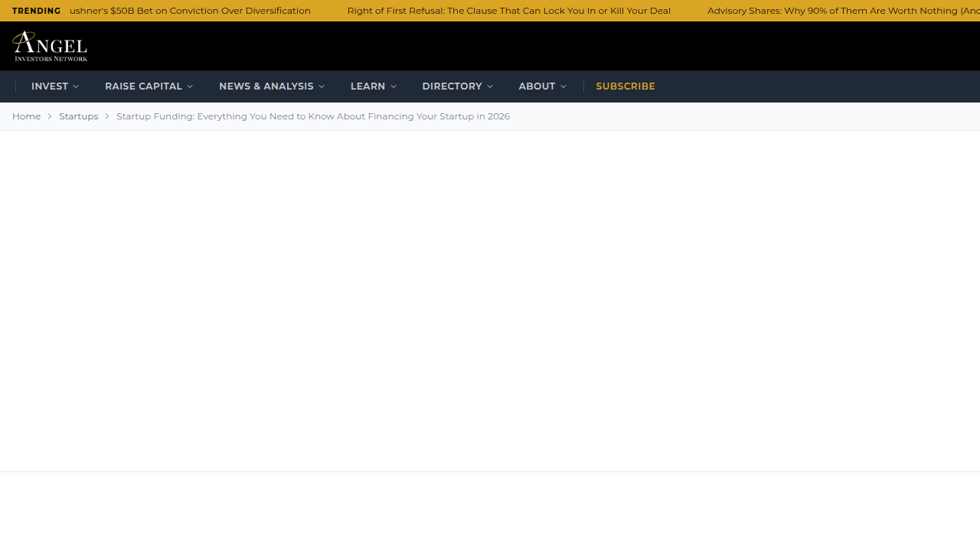Click the Startup Funding breadcrumb title

(313, 116)
